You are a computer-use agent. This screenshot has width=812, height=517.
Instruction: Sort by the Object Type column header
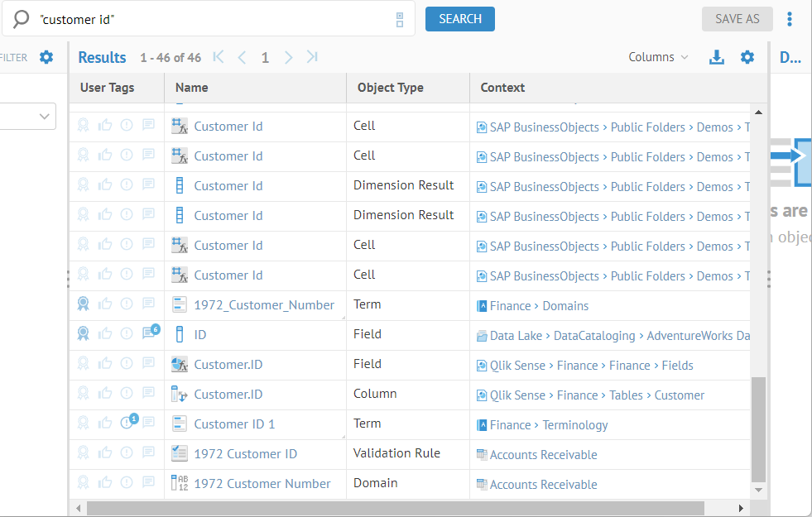click(390, 88)
